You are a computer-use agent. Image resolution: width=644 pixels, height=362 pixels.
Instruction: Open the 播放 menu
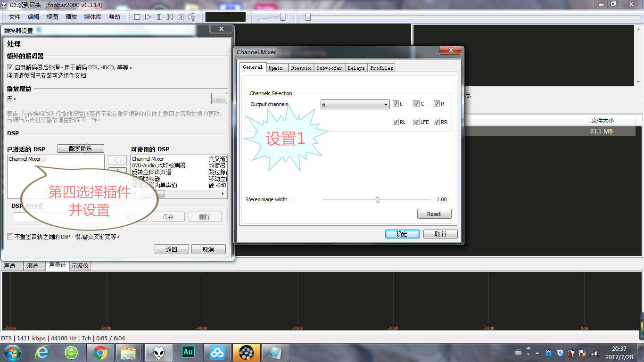(x=71, y=17)
